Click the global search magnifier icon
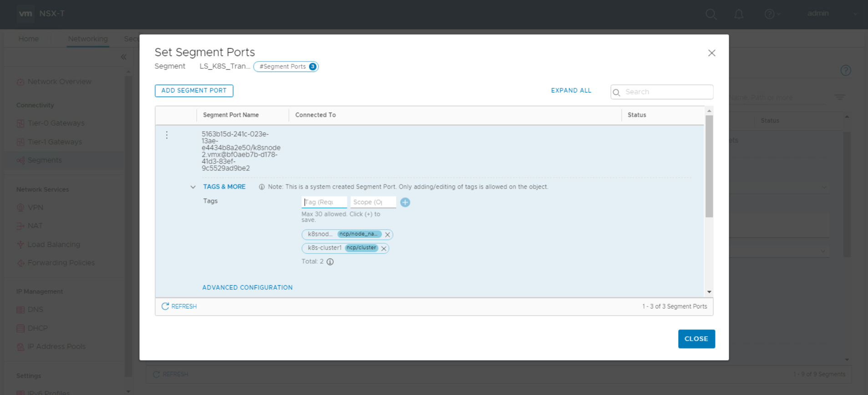This screenshot has width=868, height=395. pos(711,14)
